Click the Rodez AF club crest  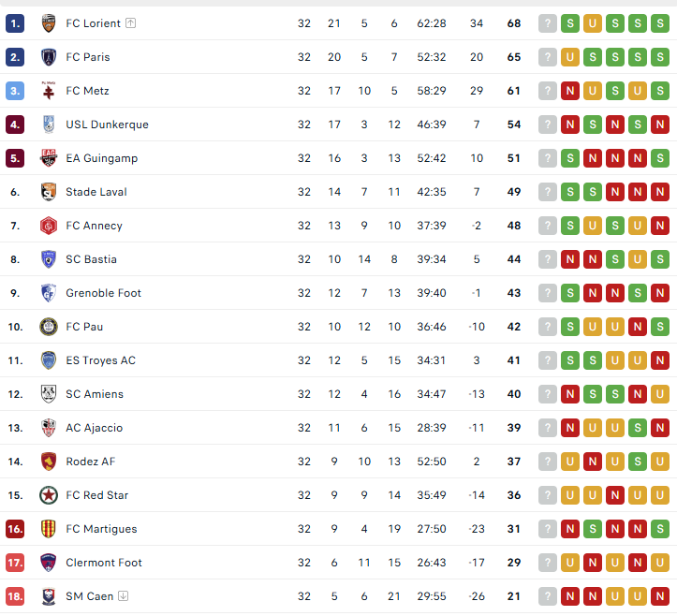tap(49, 462)
